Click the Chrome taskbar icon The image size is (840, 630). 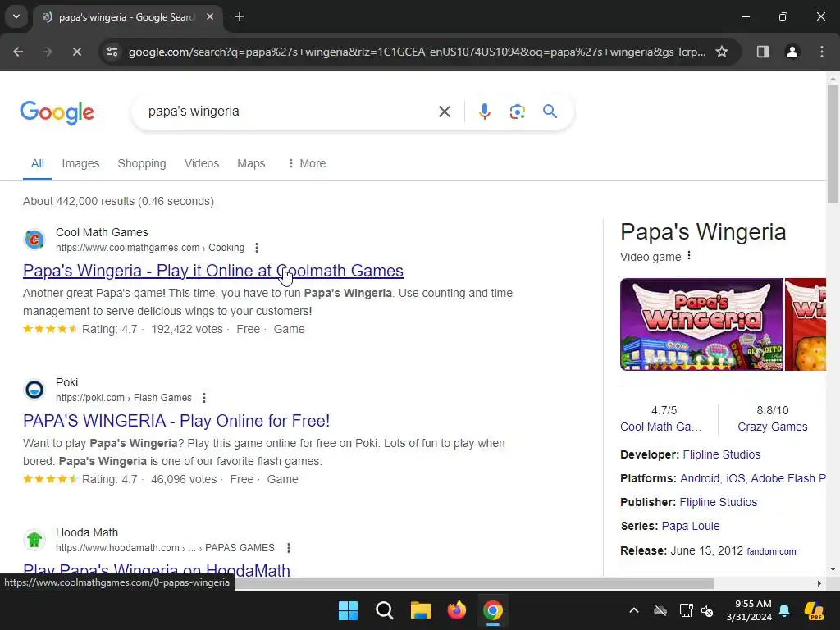click(x=493, y=610)
